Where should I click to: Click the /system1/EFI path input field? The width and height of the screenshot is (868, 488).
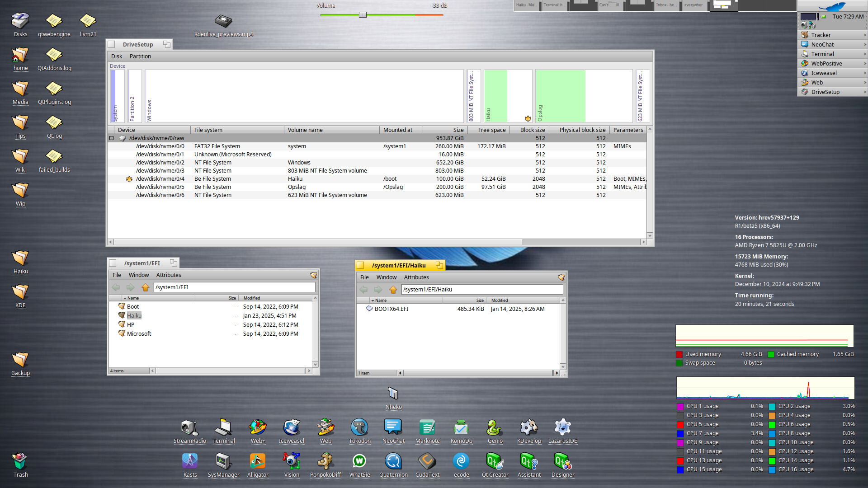(x=234, y=287)
